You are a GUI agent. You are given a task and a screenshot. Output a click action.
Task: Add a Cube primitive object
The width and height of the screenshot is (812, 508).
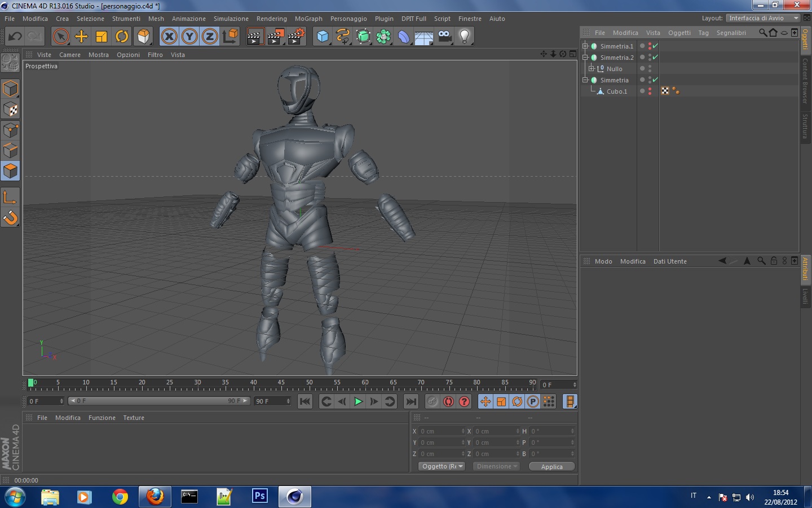323,37
